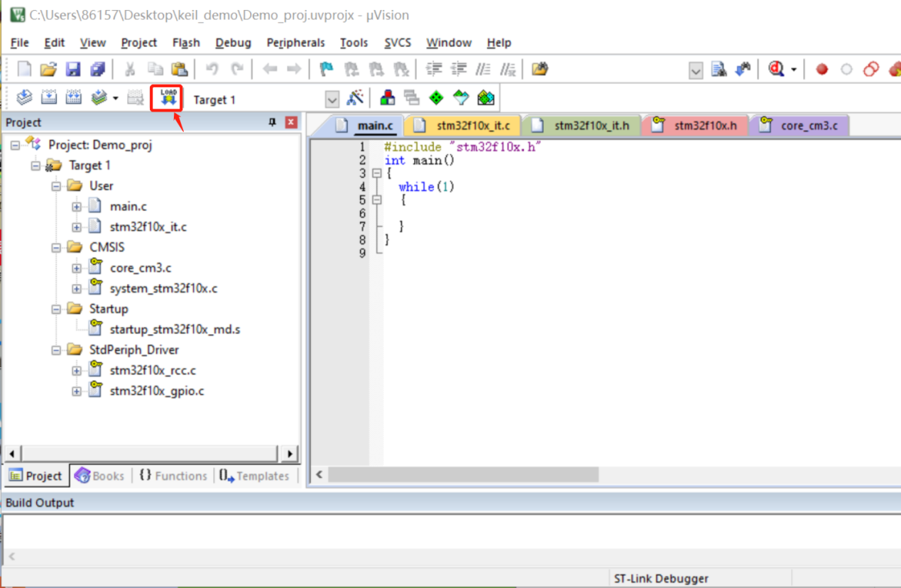The image size is (901, 588).
Task: Open the Manage Project Items icon
Action: pos(388,98)
